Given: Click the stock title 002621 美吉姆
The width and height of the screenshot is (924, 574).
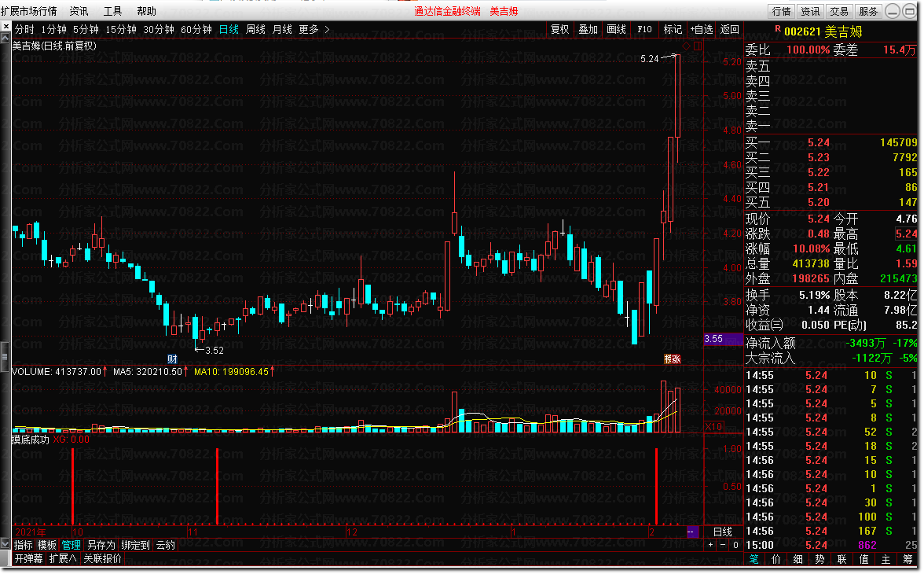Looking at the screenshot, I should tap(823, 31).
